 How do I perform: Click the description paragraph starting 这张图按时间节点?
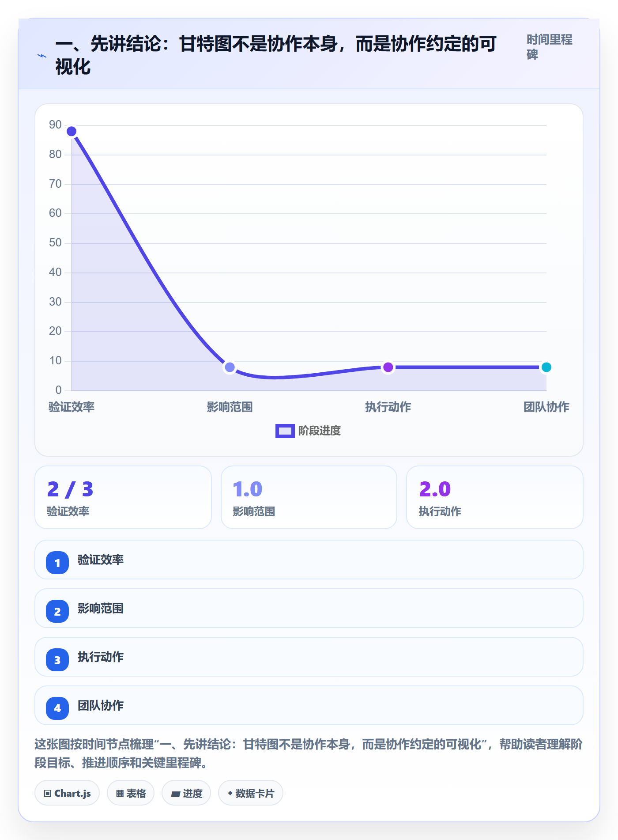pos(309,753)
